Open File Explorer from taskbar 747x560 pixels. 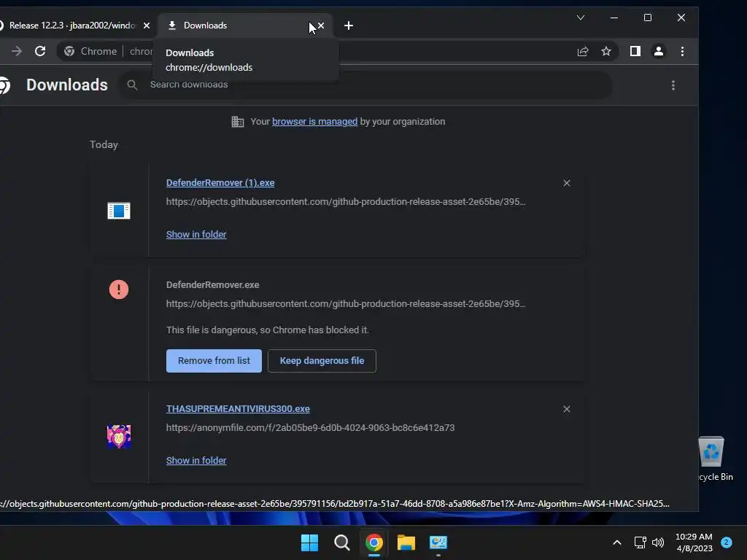406,542
